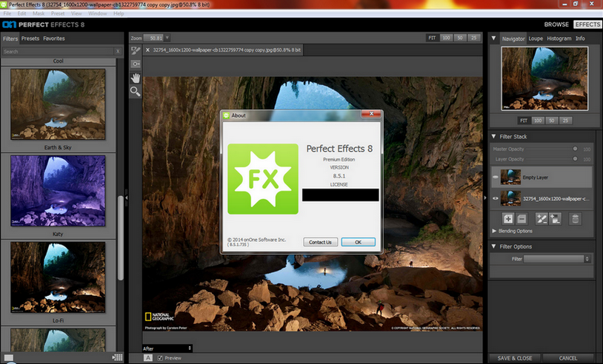Click 25 zoom button in Navigator panel
The width and height of the screenshot is (603, 364).
tap(565, 120)
